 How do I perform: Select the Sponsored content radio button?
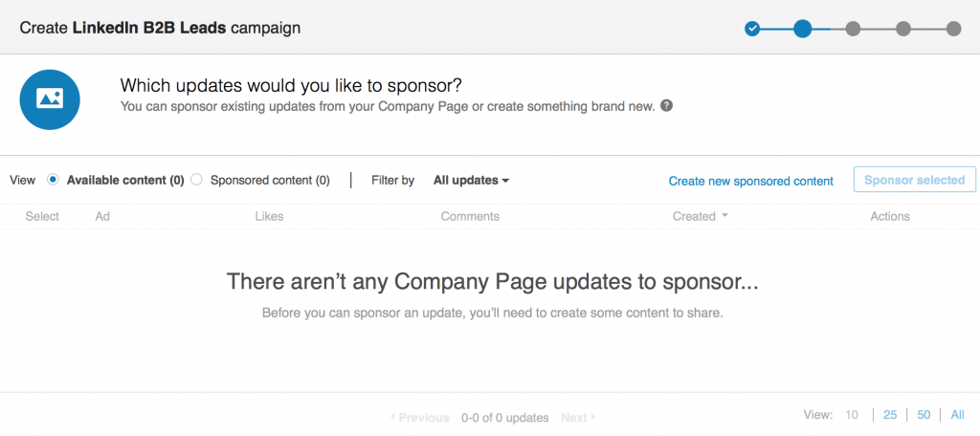pyautogui.click(x=196, y=180)
